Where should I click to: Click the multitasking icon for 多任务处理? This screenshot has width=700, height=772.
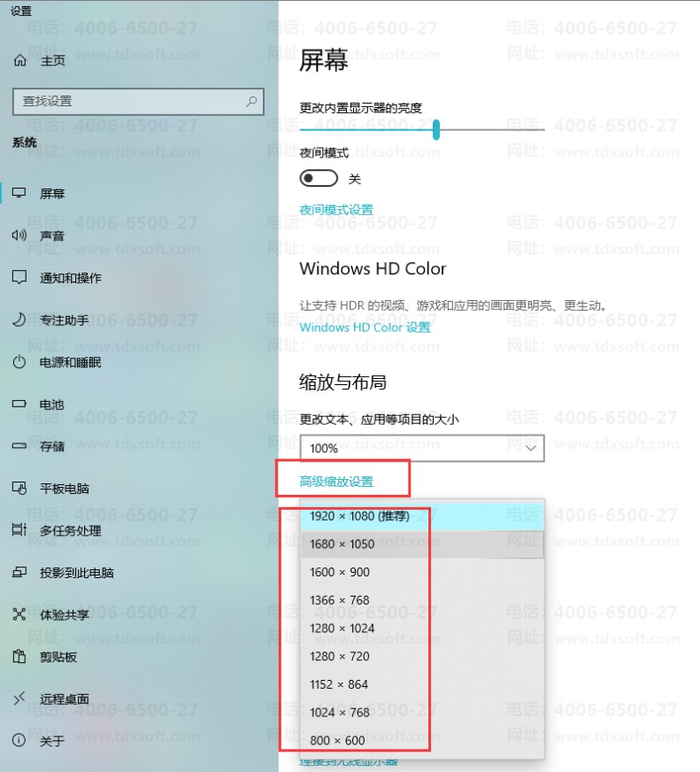pos(19,529)
